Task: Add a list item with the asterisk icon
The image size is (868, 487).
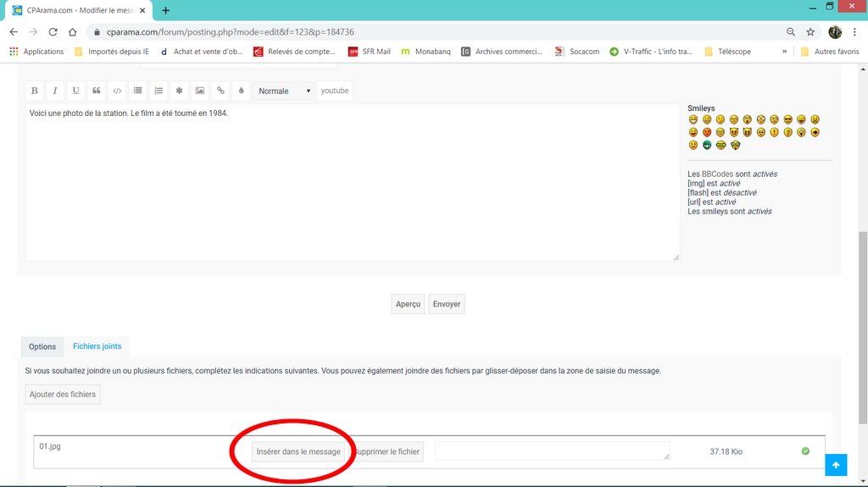Action: (180, 91)
